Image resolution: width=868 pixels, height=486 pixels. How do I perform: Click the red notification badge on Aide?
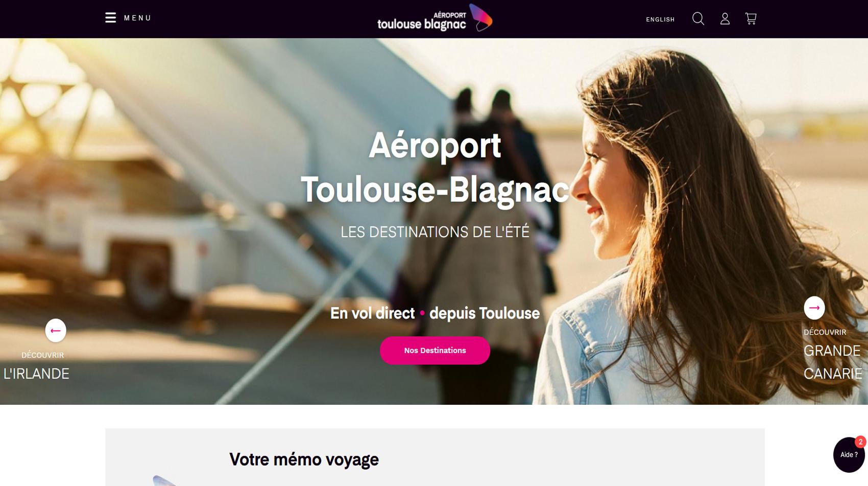click(x=860, y=442)
